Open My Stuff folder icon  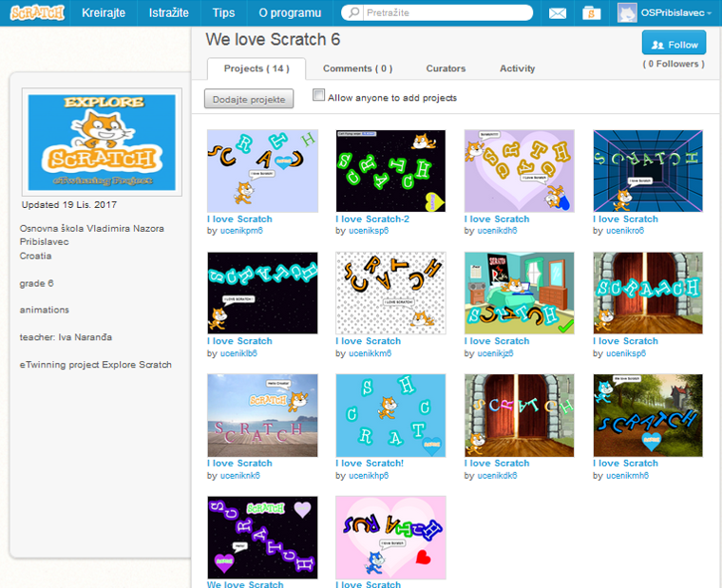click(591, 13)
